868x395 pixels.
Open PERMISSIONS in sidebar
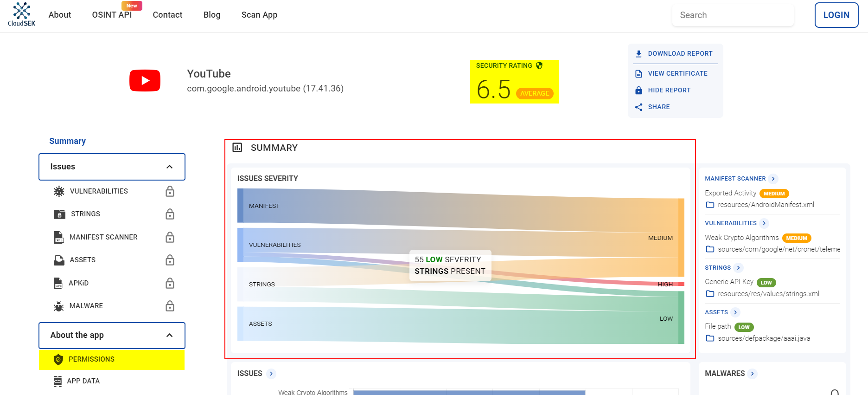point(112,360)
